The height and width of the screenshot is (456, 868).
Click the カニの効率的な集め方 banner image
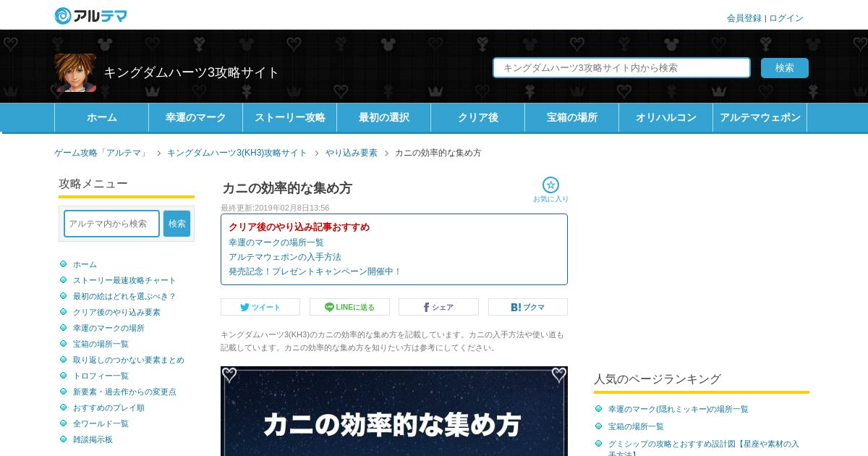(394, 411)
